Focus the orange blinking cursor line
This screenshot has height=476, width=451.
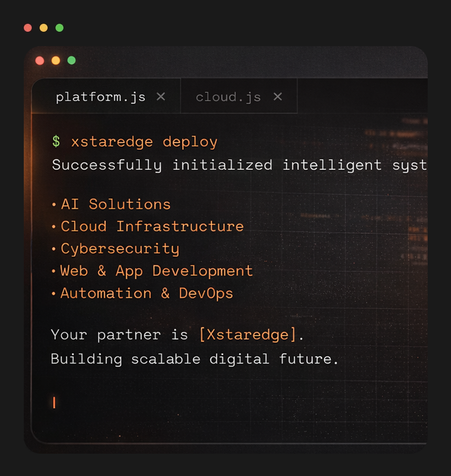54,403
